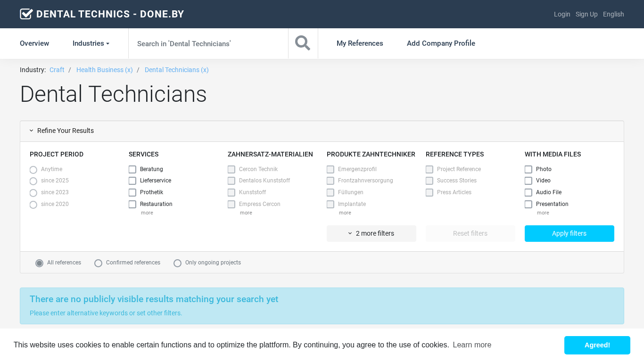Open the Learn more cookie link

pyautogui.click(x=472, y=345)
